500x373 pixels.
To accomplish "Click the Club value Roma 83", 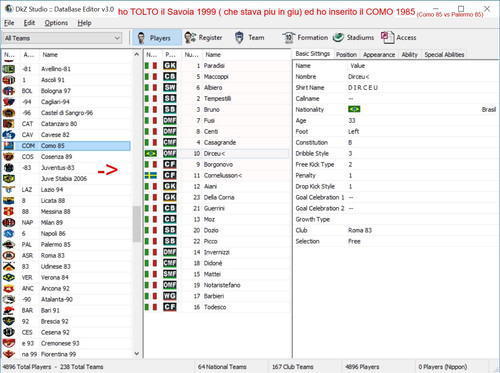I will pyautogui.click(x=360, y=230).
